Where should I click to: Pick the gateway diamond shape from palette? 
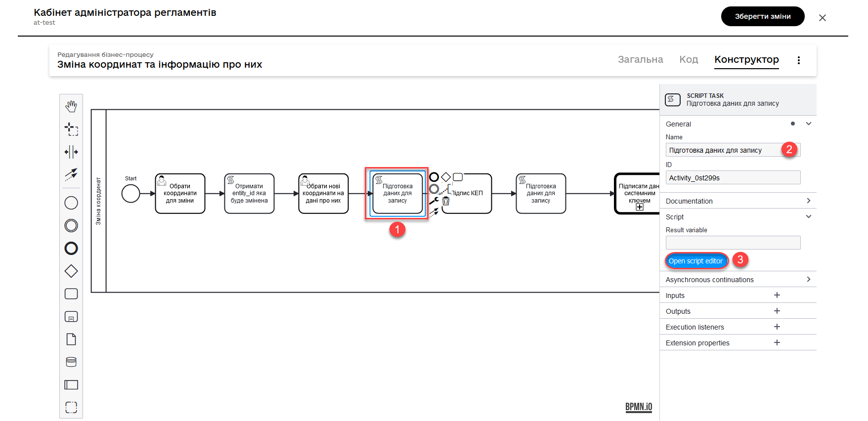coord(71,271)
